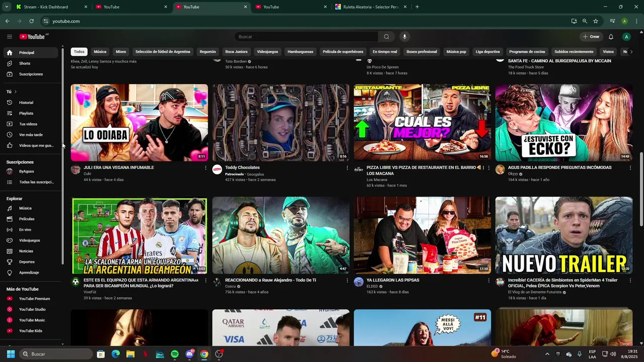
Task: Open YouTube Music link
Action: [31, 320]
